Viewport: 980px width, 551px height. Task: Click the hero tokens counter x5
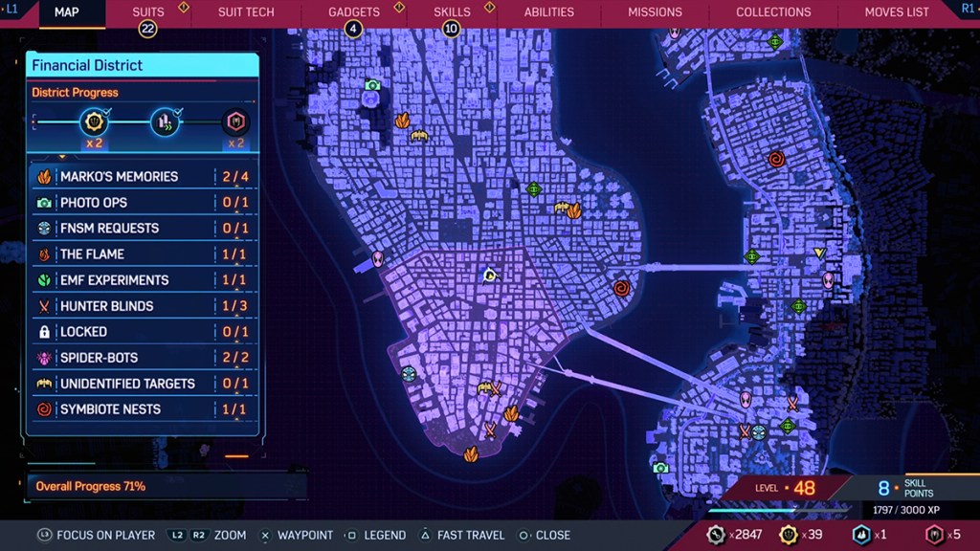click(943, 535)
